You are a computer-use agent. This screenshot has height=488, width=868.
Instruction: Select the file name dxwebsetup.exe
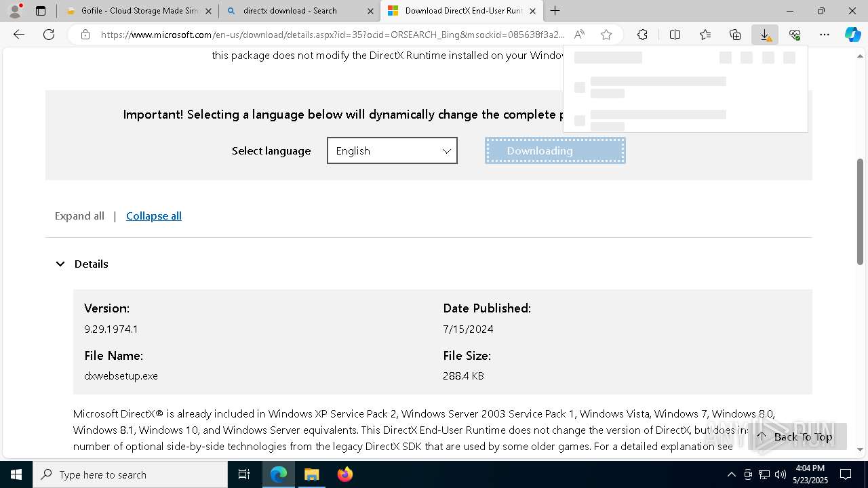(121, 376)
